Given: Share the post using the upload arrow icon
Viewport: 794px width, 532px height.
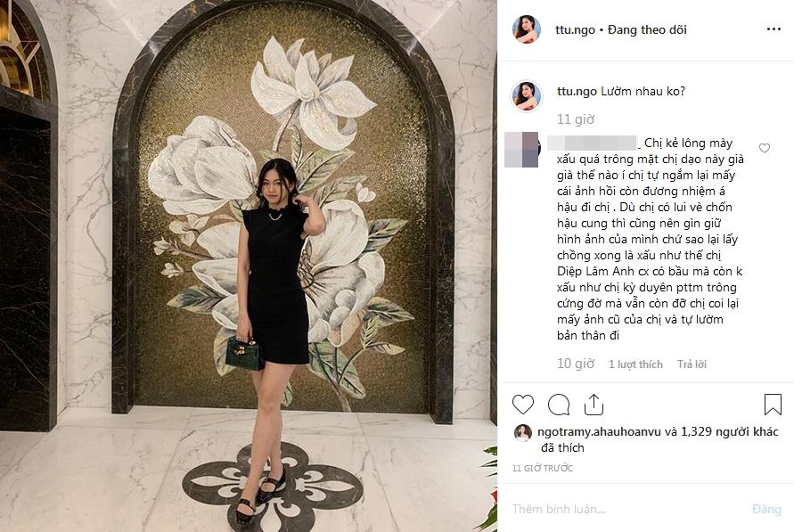Looking at the screenshot, I should 593,405.
